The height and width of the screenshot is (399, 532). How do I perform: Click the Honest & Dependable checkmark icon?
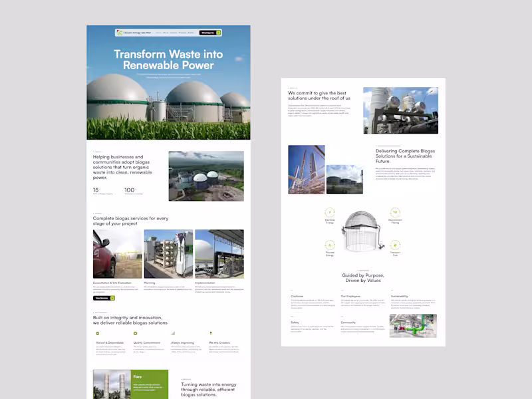point(96,333)
